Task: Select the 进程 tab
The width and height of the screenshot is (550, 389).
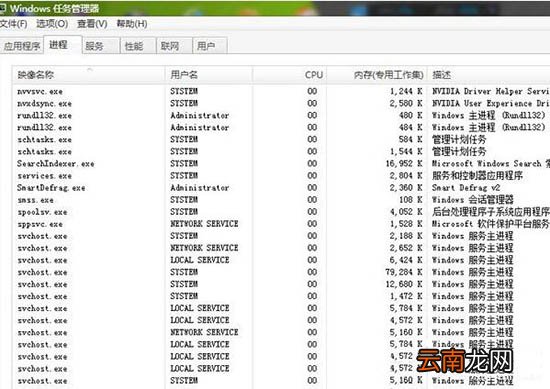Action: (x=63, y=45)
